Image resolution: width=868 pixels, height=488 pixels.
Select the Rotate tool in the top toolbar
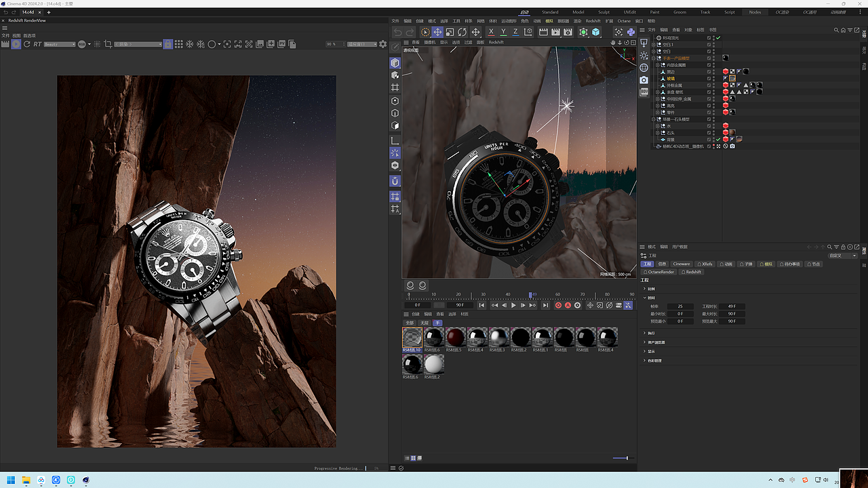pyautogui.click(x=462, y=32)
